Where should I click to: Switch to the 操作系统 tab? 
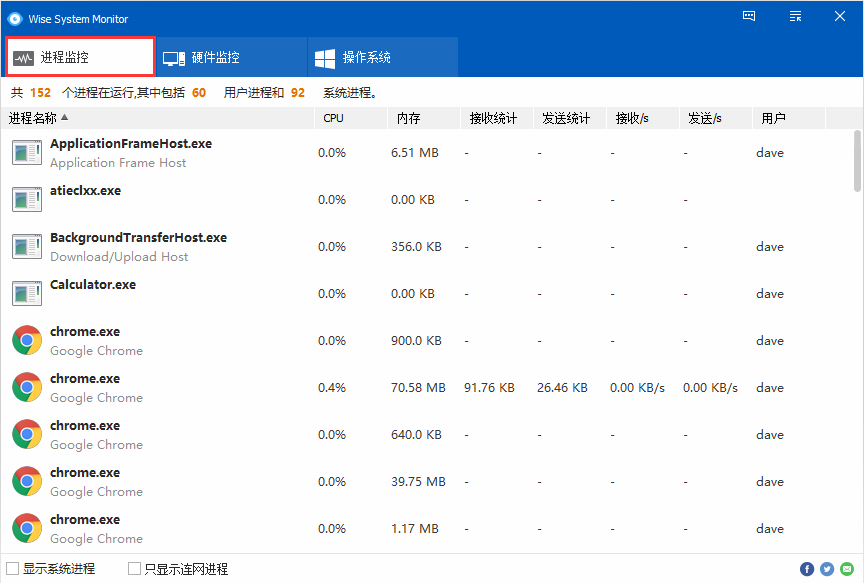383,57
